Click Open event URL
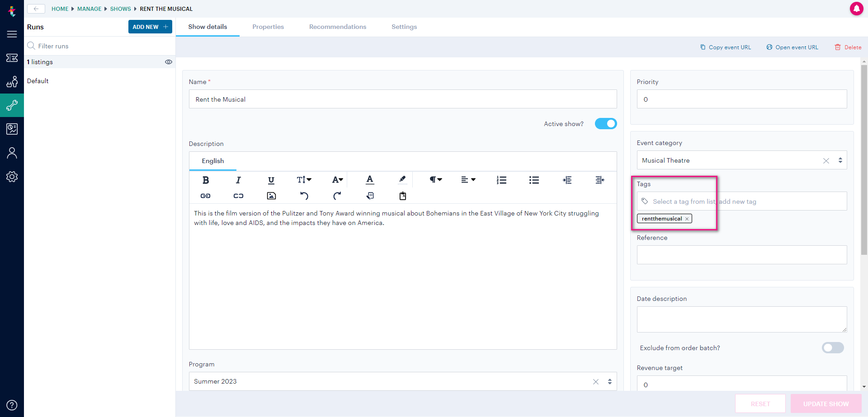The width and height of the screenshot is (868, 417). tap(793, 47)
